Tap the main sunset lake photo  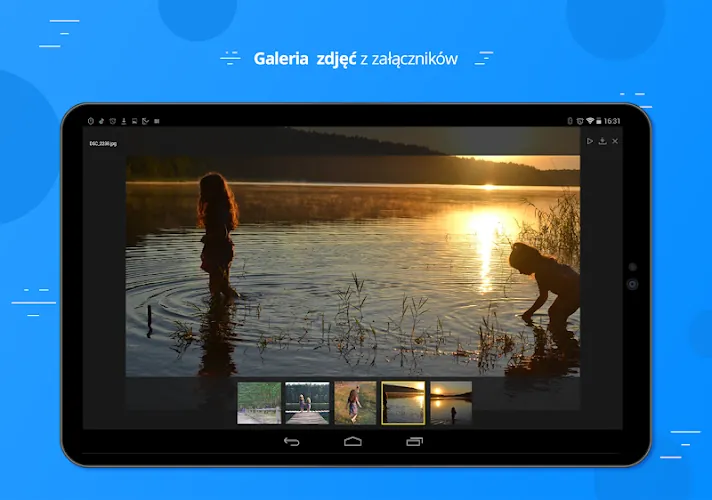pyautogui.click(x=352, y=266)
